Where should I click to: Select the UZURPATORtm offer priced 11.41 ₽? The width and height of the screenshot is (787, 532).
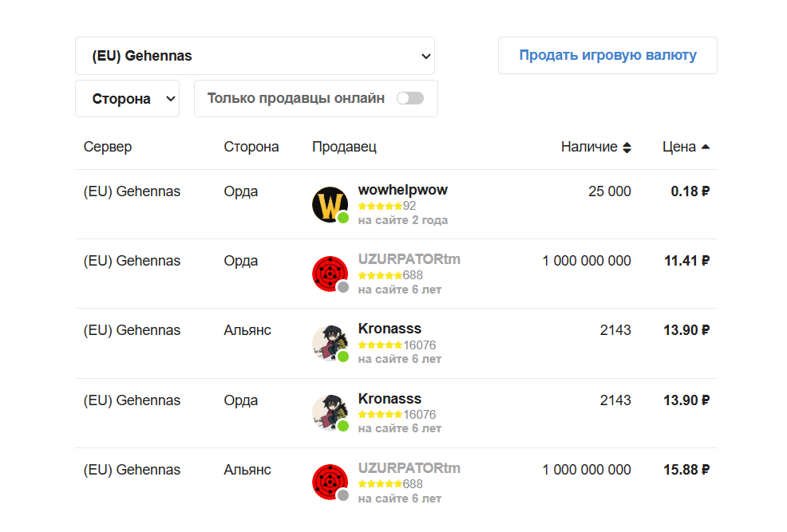[x=686, y=261]
